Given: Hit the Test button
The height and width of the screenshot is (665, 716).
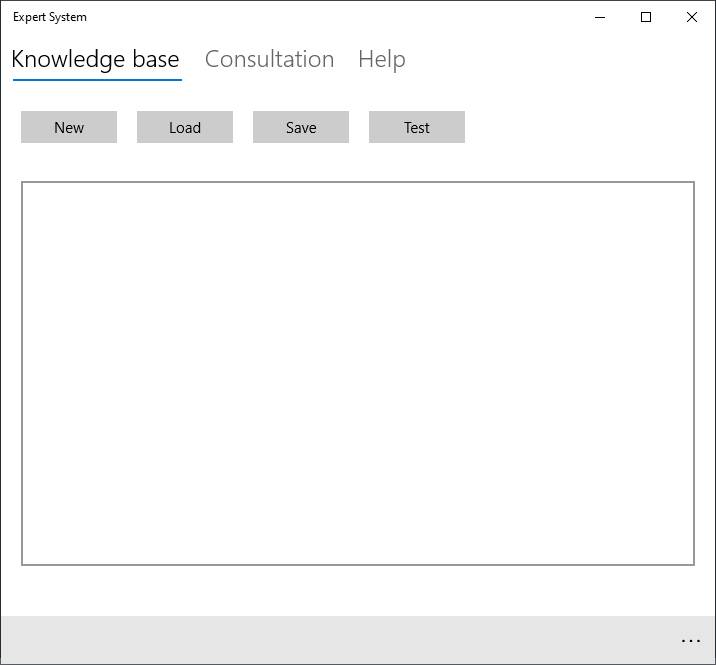Looking at the screenshot, I should (417, 127).
